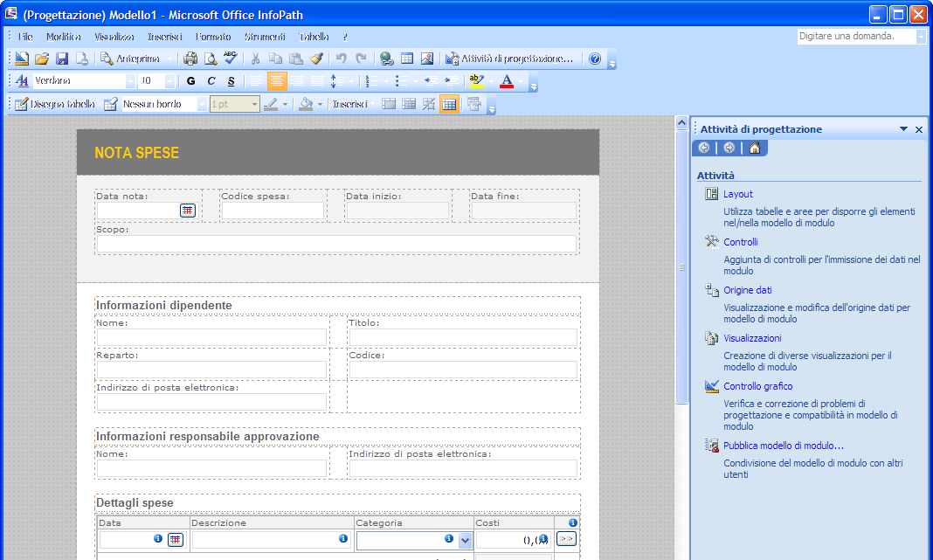Open the Nessun bordo border style dropdown
The height and width of the screenshot is (560, 933).
(202, 104)
